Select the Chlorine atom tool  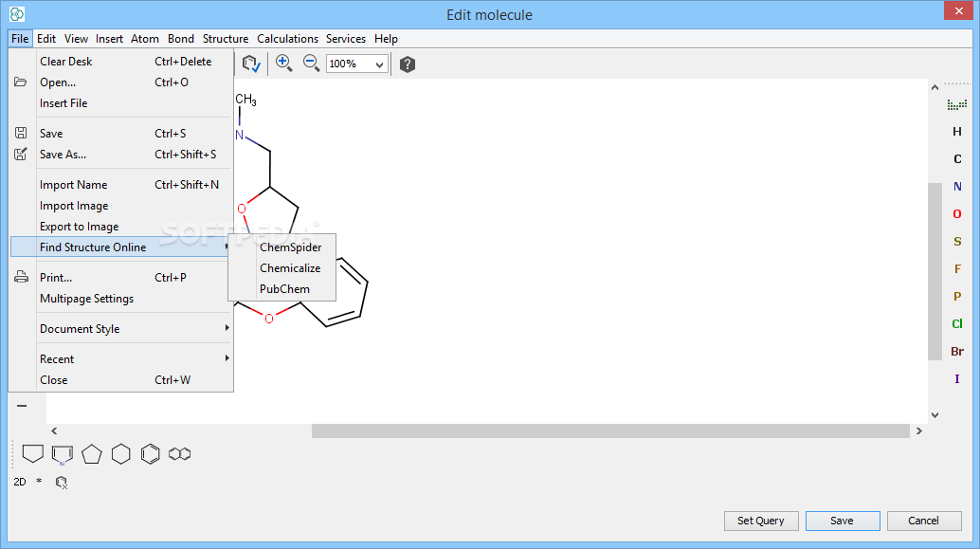957,324
